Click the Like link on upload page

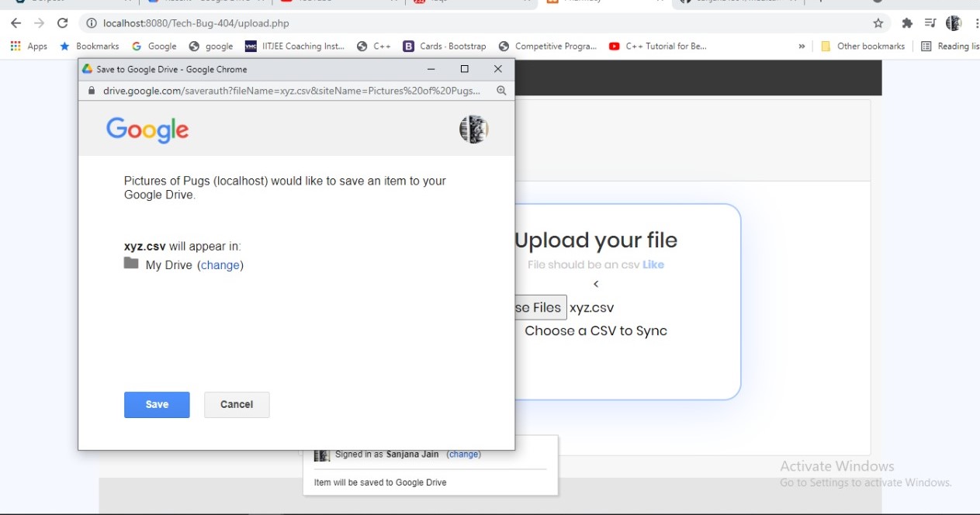point(653,264)
